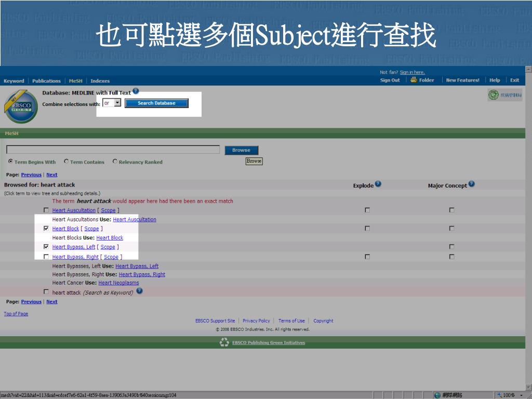The height and width of the screenshot is (399, 532).
Task: Uncheck the Heart Bypass, Left checkbox
Action: pyautogui.click(x=46, y=247)
